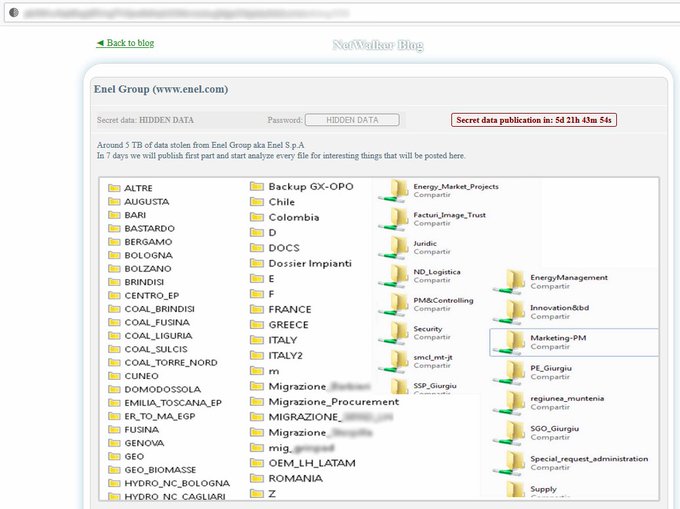Select the BRINDISI folder name
Image resolution: width=680 pixels, height=509 pixels.
[144, 282]
